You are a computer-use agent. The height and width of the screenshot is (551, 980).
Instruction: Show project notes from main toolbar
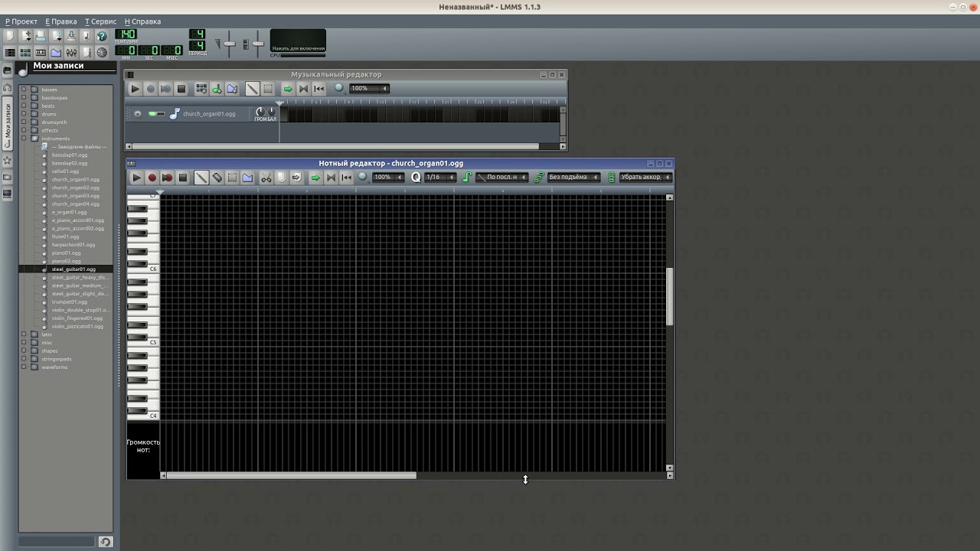coord(87,52)
